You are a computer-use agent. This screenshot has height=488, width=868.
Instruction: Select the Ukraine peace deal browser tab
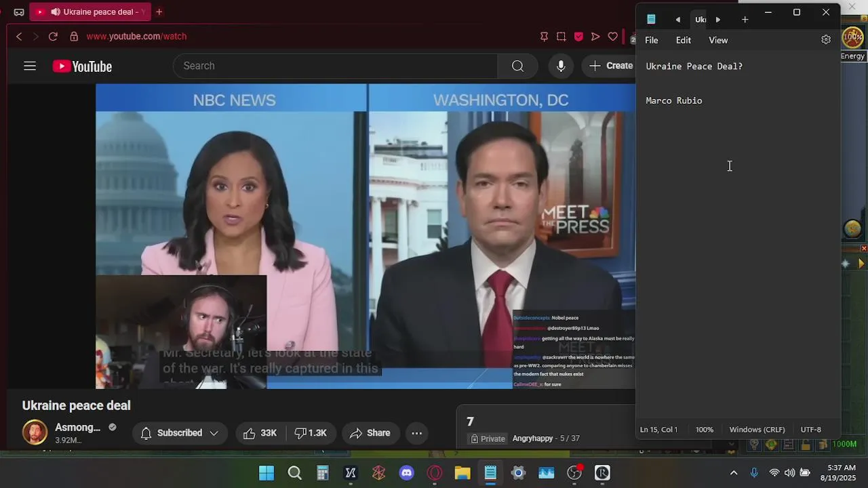point(90,12)
